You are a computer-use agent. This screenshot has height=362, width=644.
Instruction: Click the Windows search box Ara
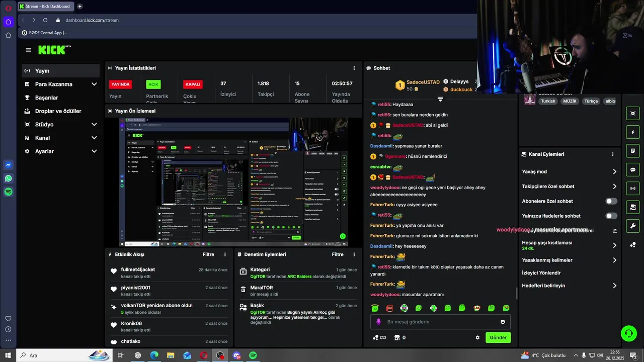pos(64,355)
